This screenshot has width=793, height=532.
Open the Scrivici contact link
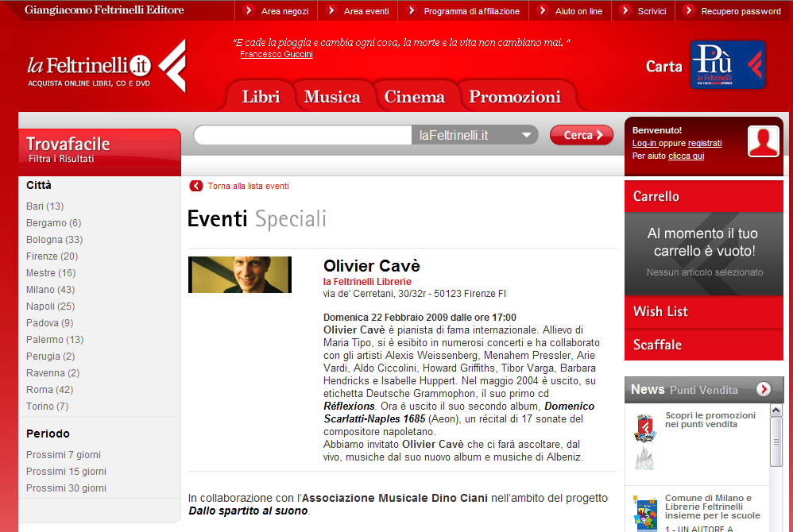[652, 11]
